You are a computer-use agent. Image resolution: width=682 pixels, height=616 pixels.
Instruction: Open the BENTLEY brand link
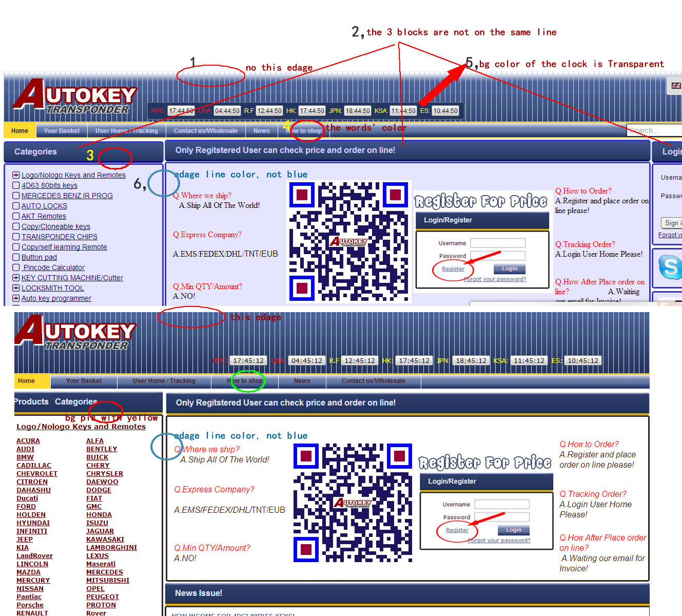pos(102,449)
